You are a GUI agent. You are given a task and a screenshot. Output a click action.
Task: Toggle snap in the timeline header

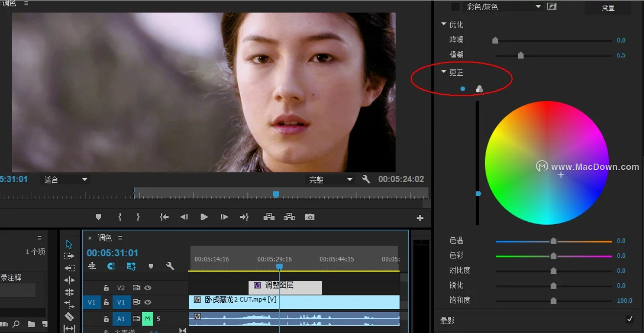pyautogui.click(x=111, y=266)
